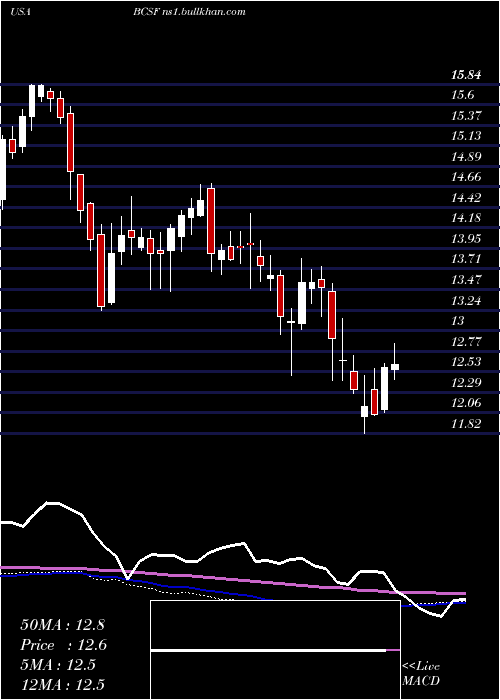Click the 13.47 price axis label
Screen dimensions: 500x700
coord(466,280)
